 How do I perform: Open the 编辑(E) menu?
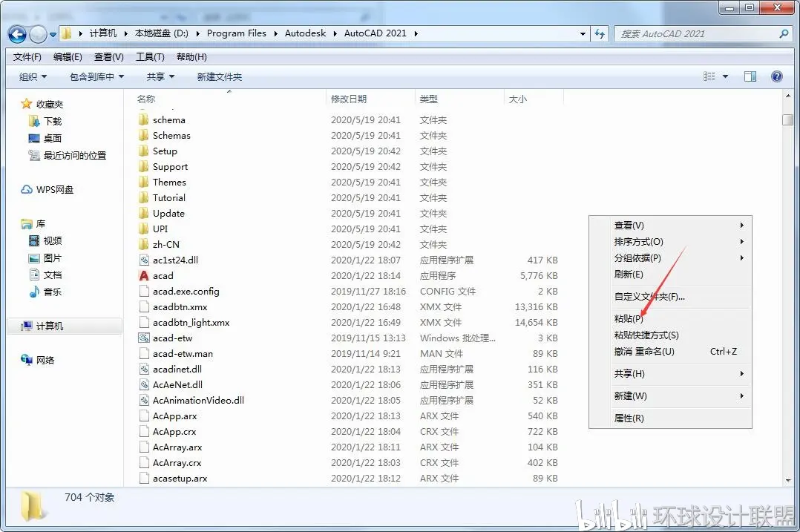click(x=68, y=56)
